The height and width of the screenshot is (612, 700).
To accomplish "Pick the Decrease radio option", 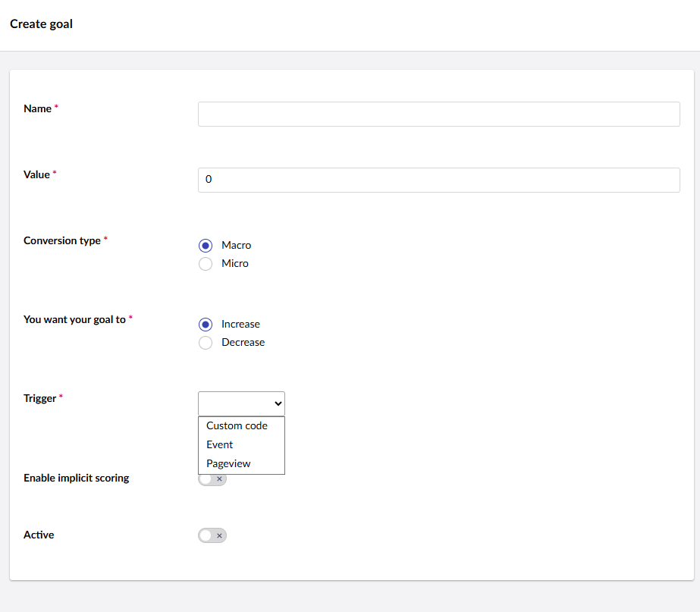I will pos(206,343).
